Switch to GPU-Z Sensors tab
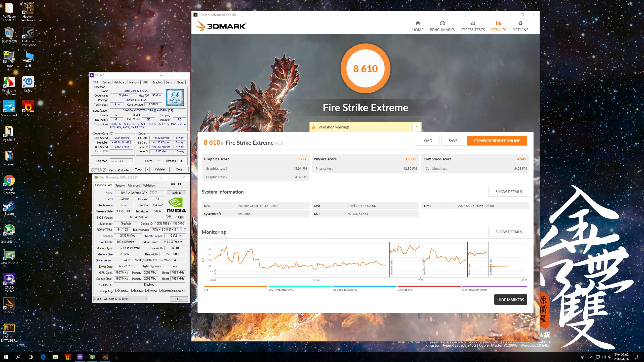The width and height of the screenshot is (644, 362). tap(120, 186)
